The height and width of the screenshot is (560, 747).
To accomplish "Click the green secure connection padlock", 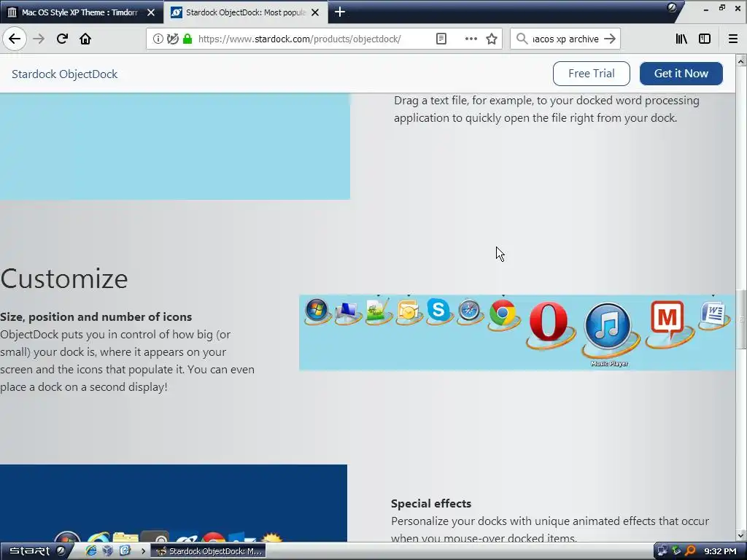I will tap(187, 39).
